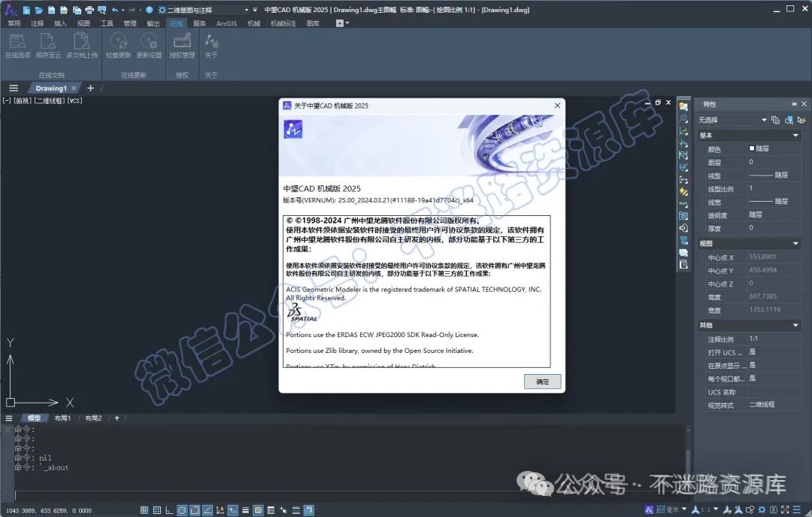Switch to the 布局1 layout tab

(62, 418)
